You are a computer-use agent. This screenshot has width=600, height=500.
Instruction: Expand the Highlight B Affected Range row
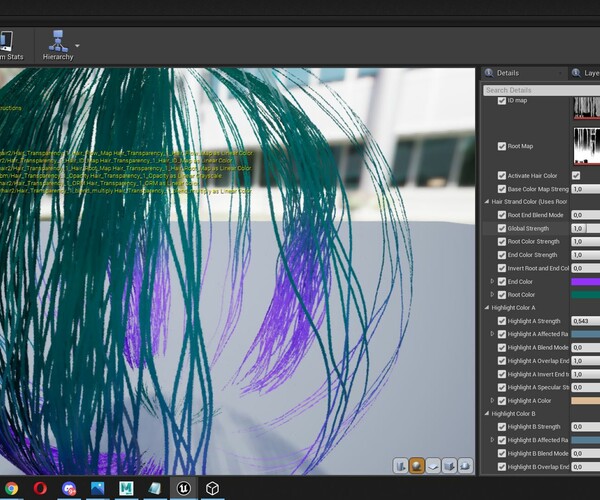[492, 440]
